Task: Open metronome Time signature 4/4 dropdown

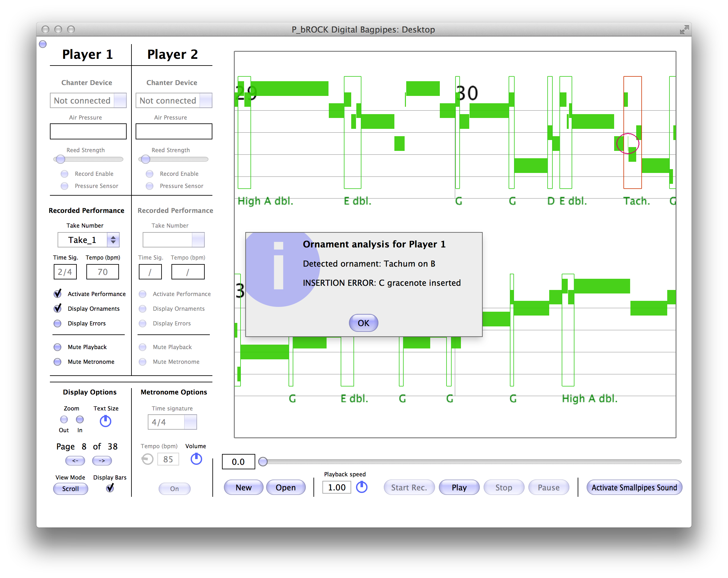Action: 172,422
